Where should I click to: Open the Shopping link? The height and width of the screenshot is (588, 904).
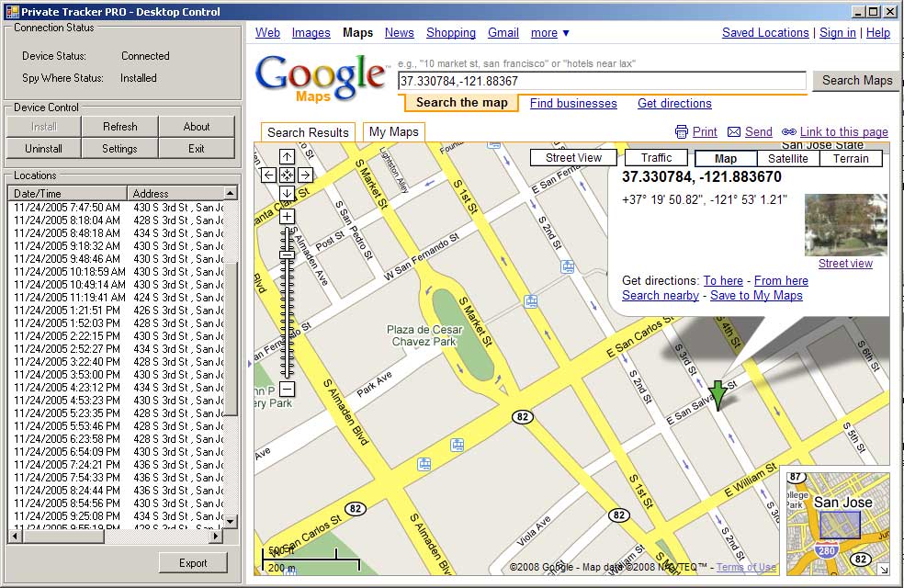point(451,33)
